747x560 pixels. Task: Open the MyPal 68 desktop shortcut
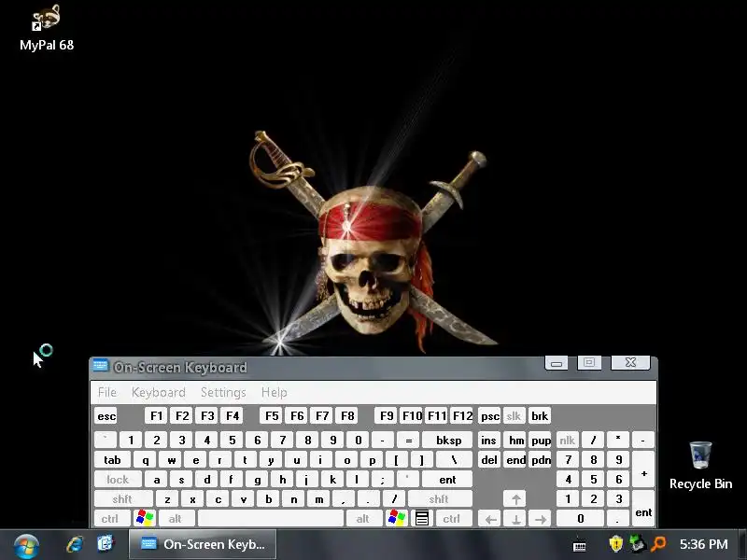tap(46, 28)
